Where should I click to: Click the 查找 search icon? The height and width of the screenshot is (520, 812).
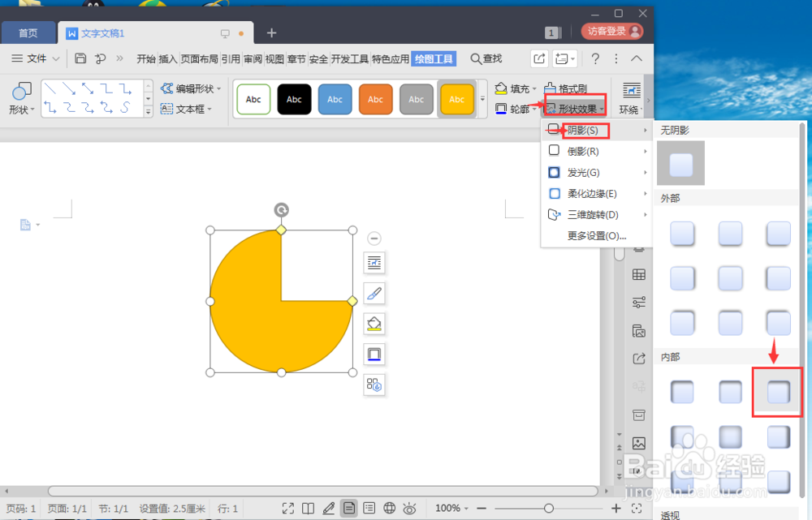point(486,58)
